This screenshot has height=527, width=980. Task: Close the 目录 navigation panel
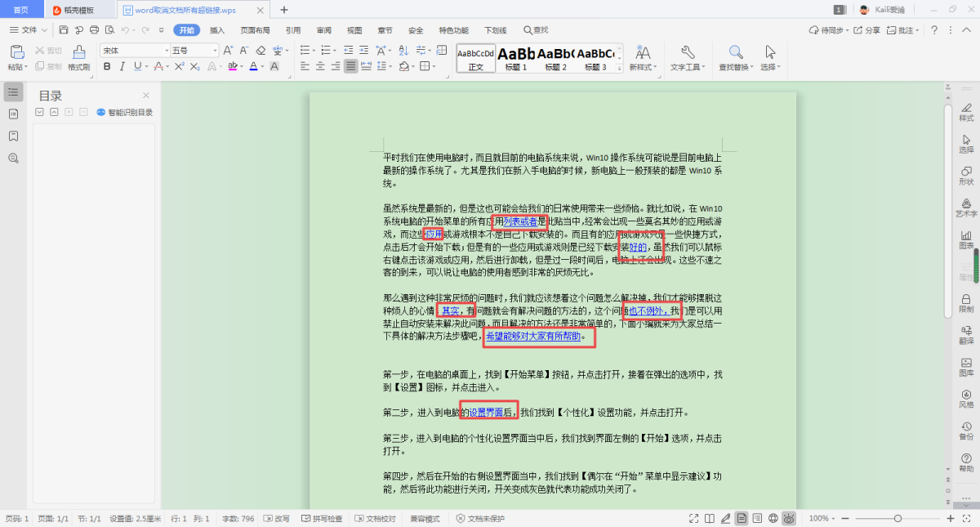pos(146,96)
